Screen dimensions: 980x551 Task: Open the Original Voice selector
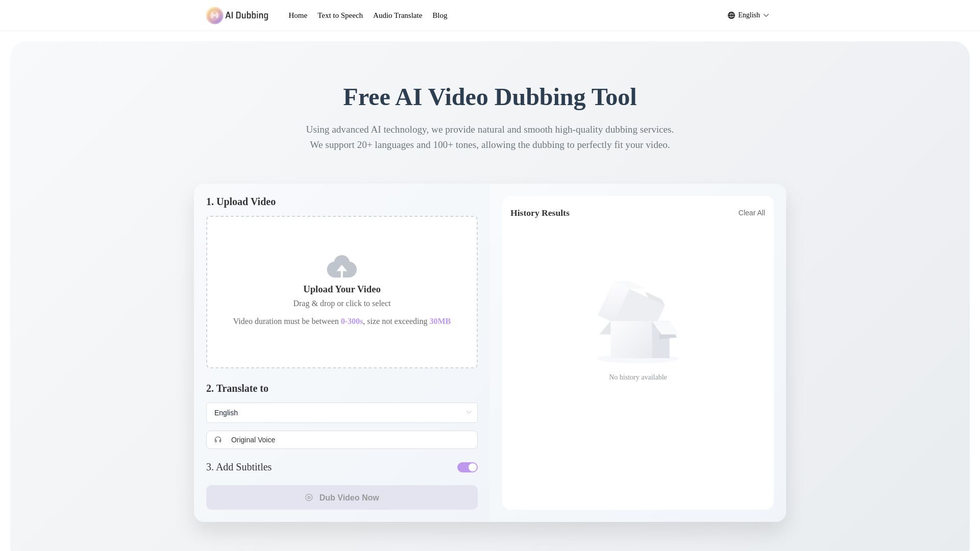click(342, 439)
